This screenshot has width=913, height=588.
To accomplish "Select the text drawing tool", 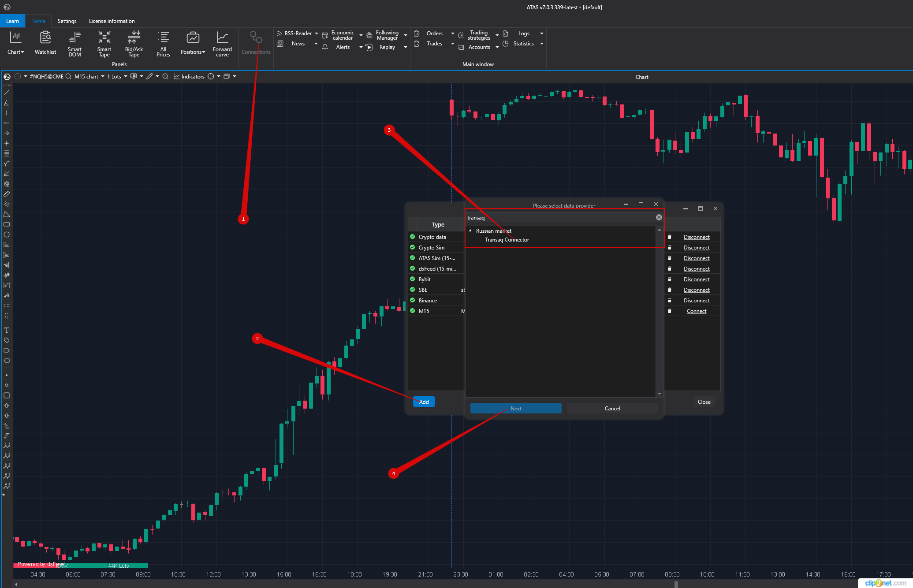I will (7, 330).
